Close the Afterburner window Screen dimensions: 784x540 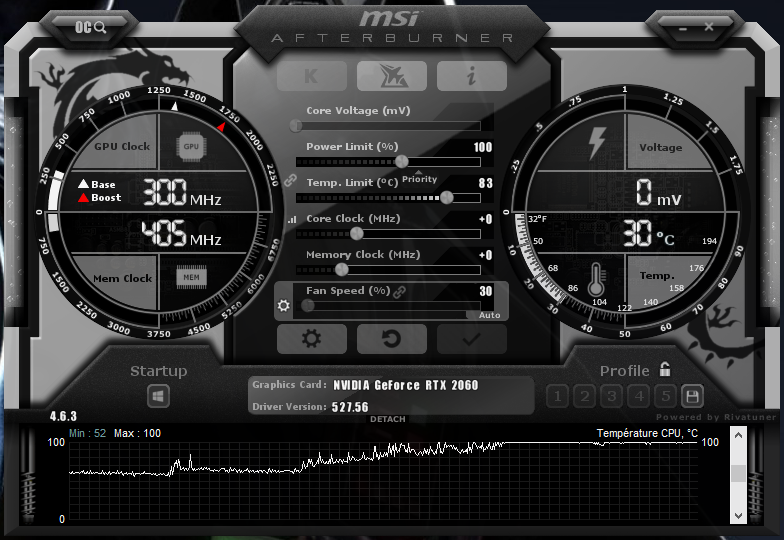pyautogui.click(x=709, y=26)
